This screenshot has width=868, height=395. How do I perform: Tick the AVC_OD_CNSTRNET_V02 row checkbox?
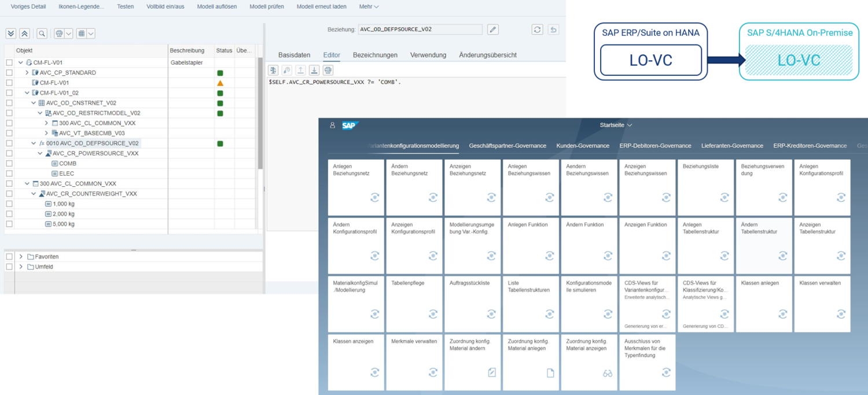[9, 103]
